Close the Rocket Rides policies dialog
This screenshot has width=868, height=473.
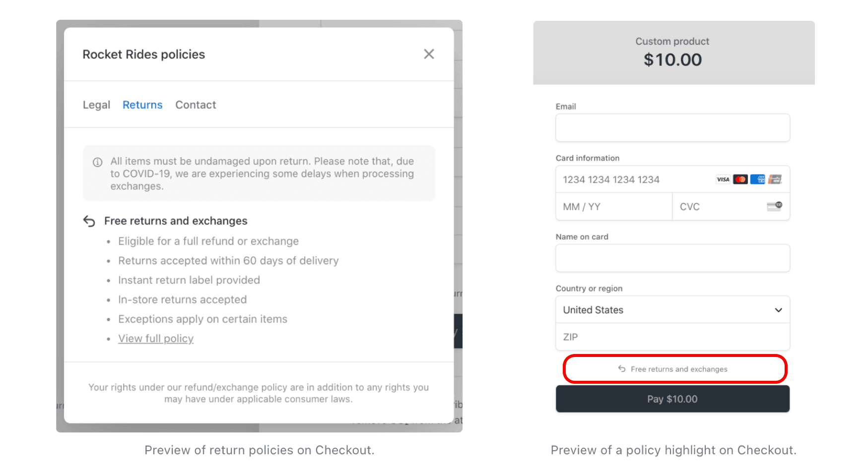click(x=428, y=54)
